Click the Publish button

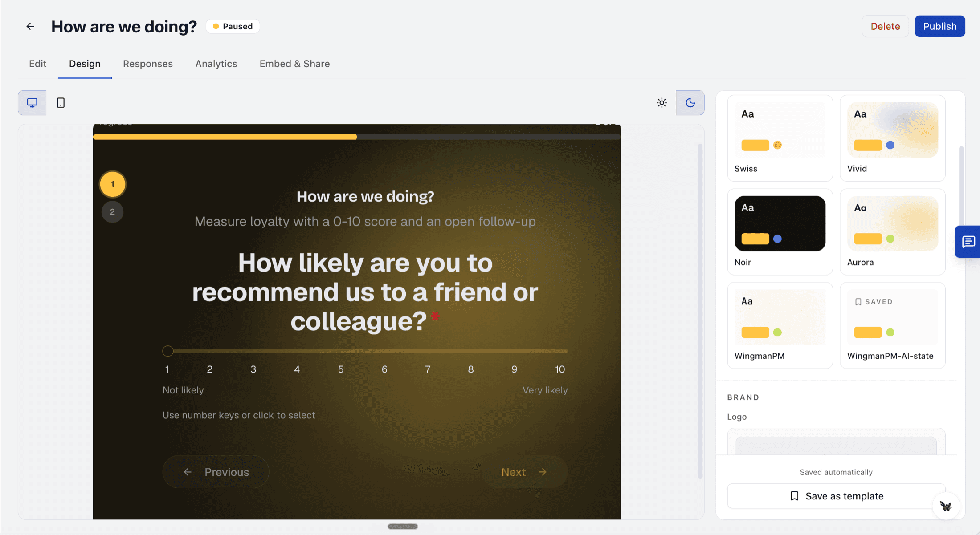(940, 26)
